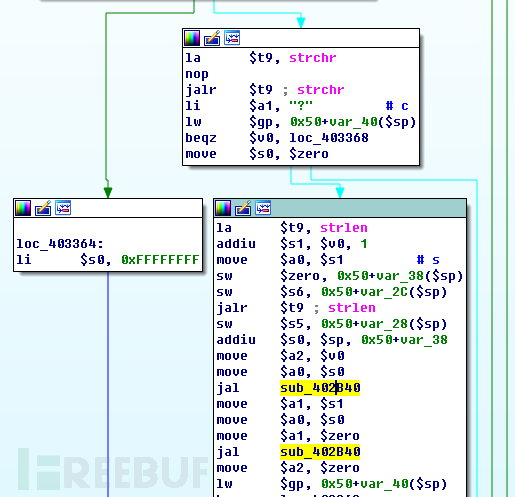
Task: Click the # s comment
Action: (x=428, y=260)
